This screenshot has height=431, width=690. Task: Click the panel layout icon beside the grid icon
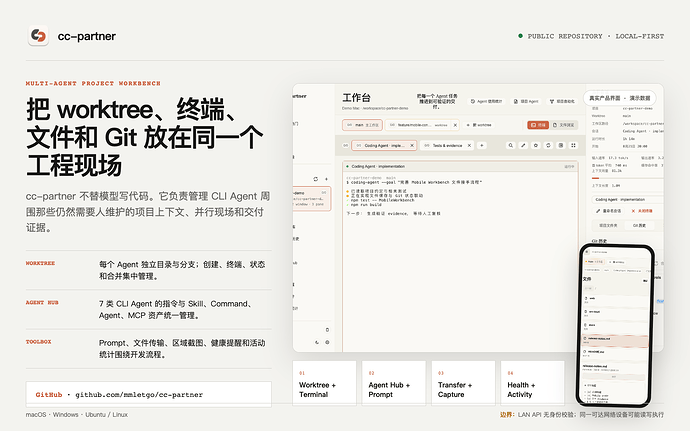click(x=561, y=145)
